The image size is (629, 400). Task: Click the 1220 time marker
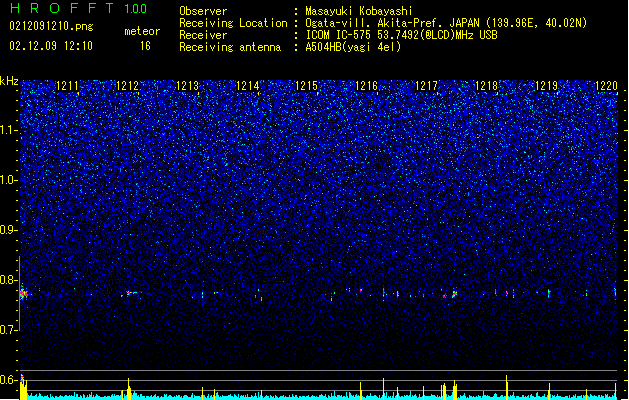[606, 86]
